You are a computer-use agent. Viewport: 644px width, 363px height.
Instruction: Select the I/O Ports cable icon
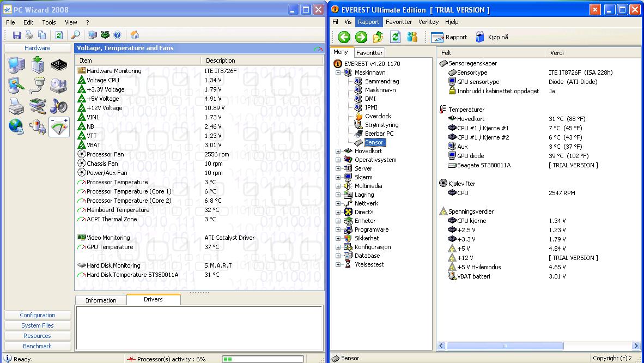point(38,86)
